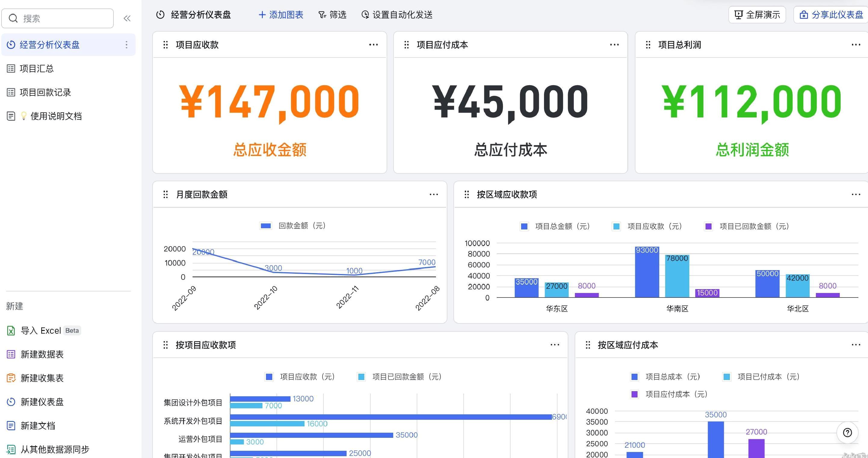Open more options for 经营分析仪表盘 sidebar item
Image resolution: width=868 pixels, height=458 pixels.
126,45
